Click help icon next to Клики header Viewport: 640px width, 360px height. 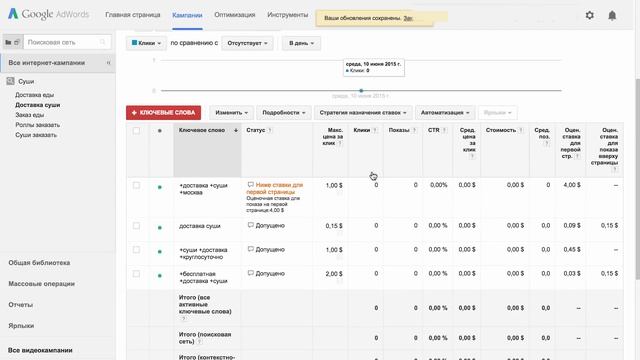(375, 130)
